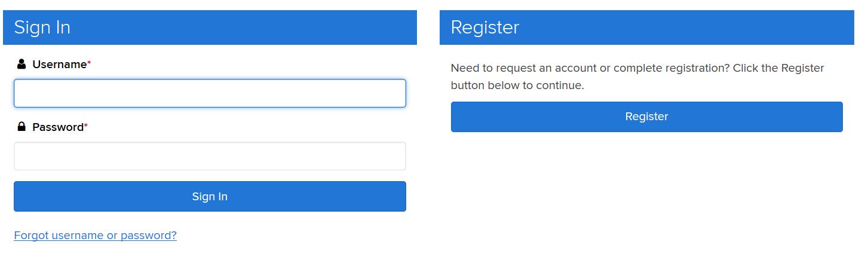
Task: Click the 'Click the Register' phrase in the description
Action: tap(778, 68)
